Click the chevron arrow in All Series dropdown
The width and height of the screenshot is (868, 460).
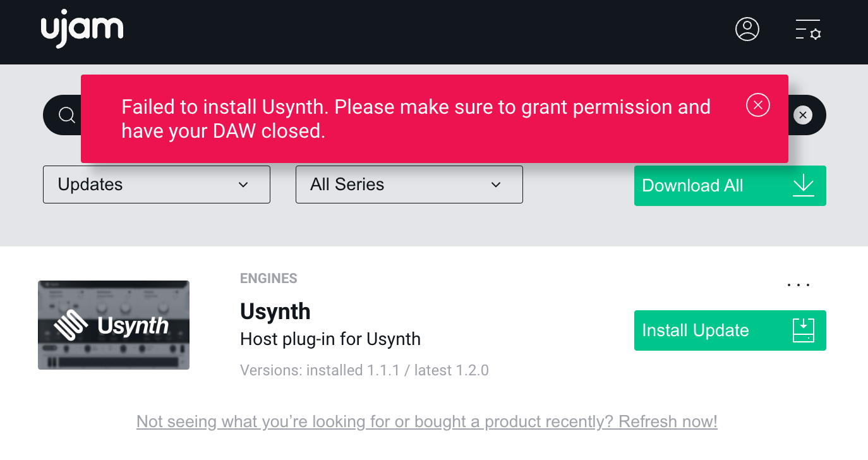496,185
